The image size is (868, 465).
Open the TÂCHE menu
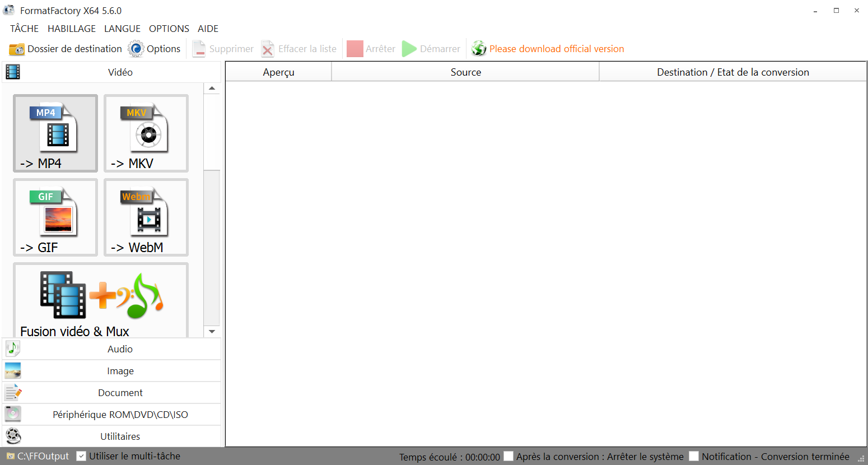(x=25, y=29)
